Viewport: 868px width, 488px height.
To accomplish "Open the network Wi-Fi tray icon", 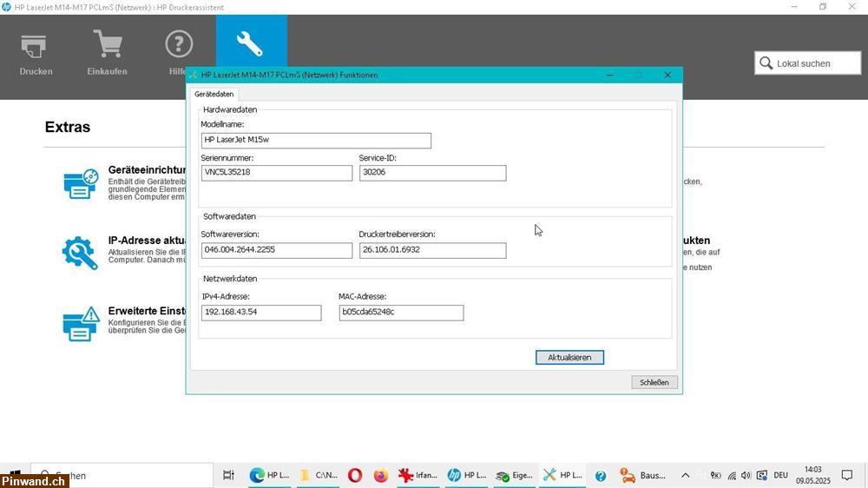I will pyautogui.click(x=732, y=475).
